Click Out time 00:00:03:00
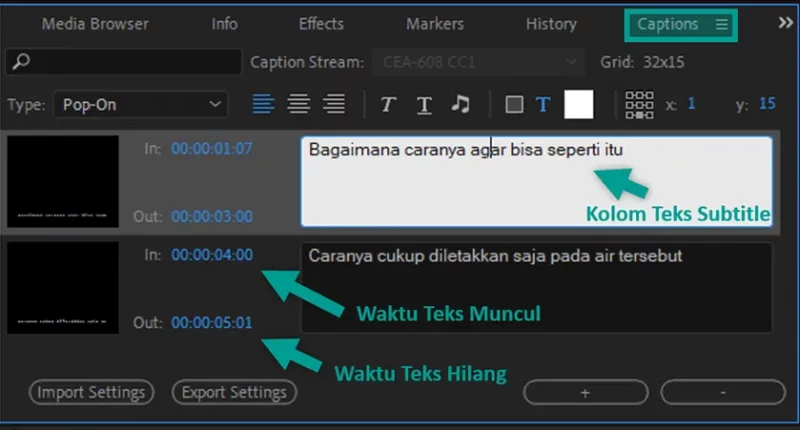This screenshot has width=800, height=430. point(212,216)
